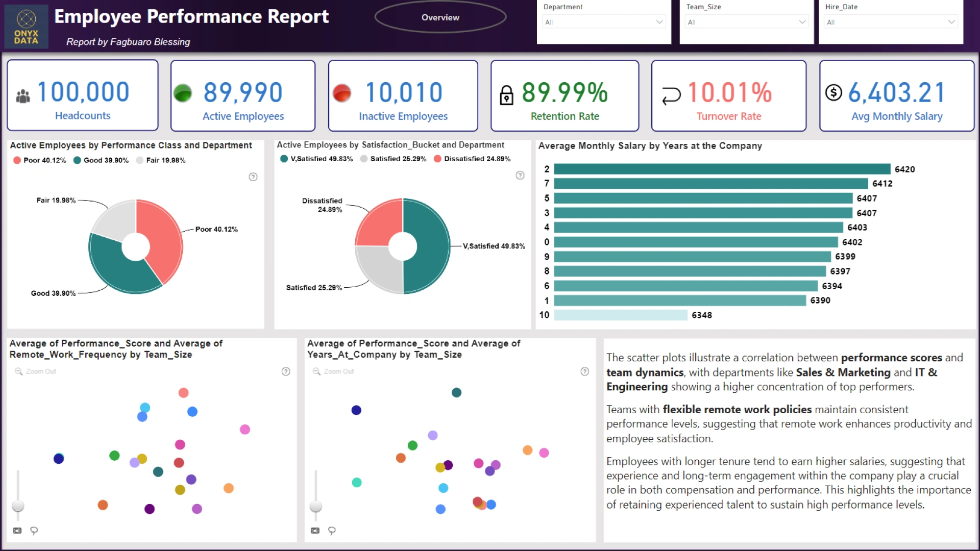The height and width of the screenshot is (551, 980).
Task: Click the 6348 data label
Action: (x=702, y=315)
